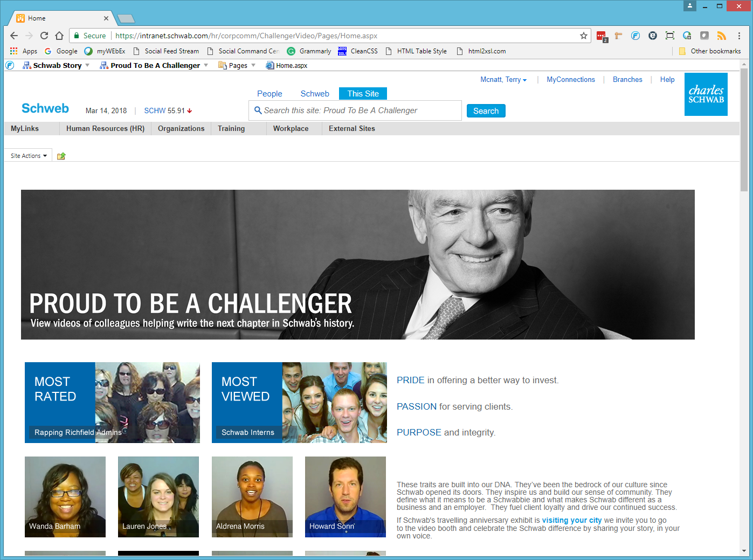Viewport: 753px width, 560px height.
Task: Bookmark this page with the star icon
Action: (x=584, y=36)
